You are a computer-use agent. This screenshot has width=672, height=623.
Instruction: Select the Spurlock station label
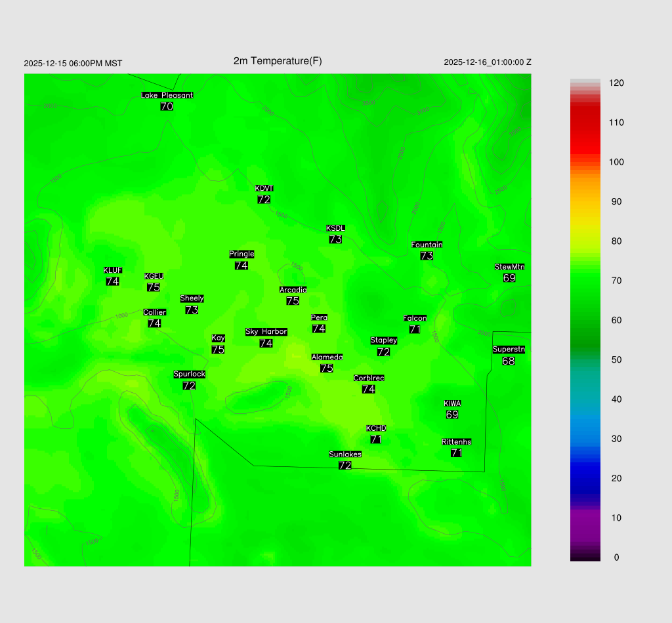click(189, 374)
